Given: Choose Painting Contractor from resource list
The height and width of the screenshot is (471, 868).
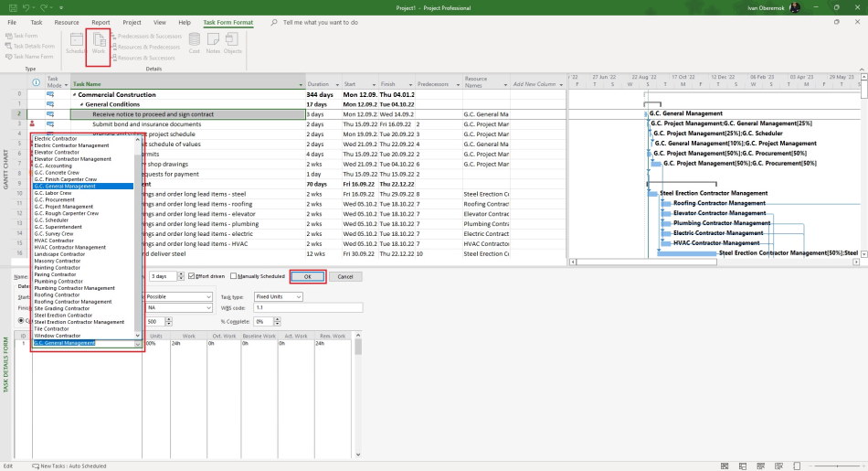Looking at the screenshot, I should point(57,268).
